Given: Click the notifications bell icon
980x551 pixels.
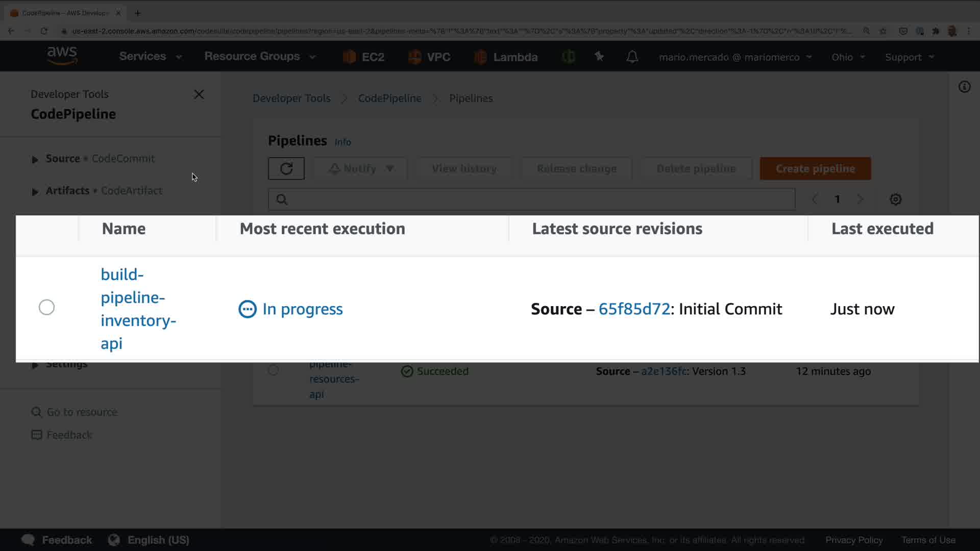Looking at the screenshot, I should (x=632, y=57).
